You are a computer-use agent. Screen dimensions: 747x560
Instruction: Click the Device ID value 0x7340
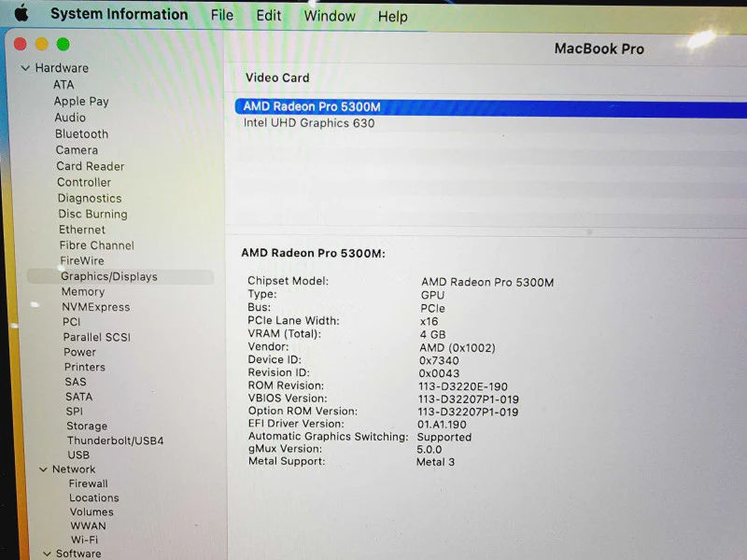439,361
